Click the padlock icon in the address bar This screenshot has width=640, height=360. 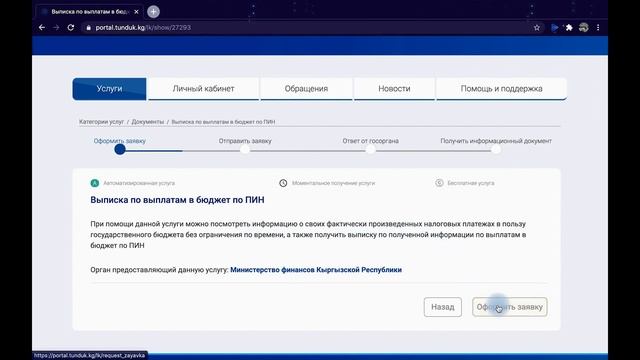(x=88, y=28)
